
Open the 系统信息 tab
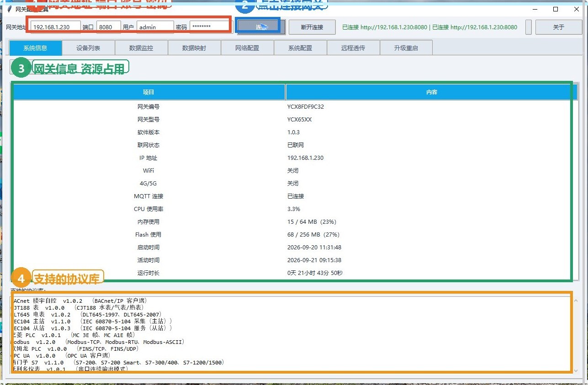pos(35,47)
